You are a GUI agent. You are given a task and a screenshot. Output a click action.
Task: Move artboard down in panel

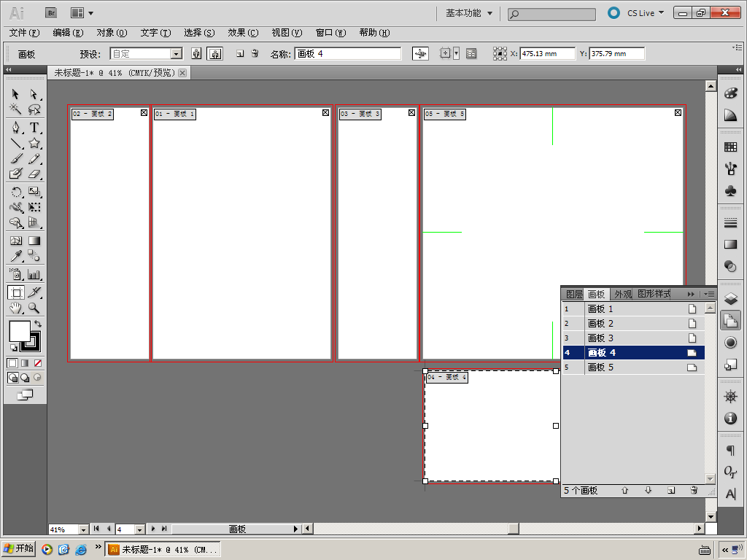tap(649, 491)
